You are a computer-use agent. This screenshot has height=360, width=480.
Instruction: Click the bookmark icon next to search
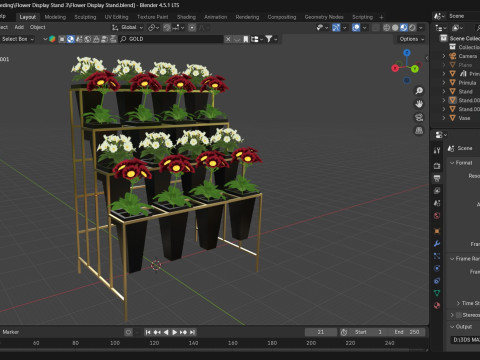(246, 39)
